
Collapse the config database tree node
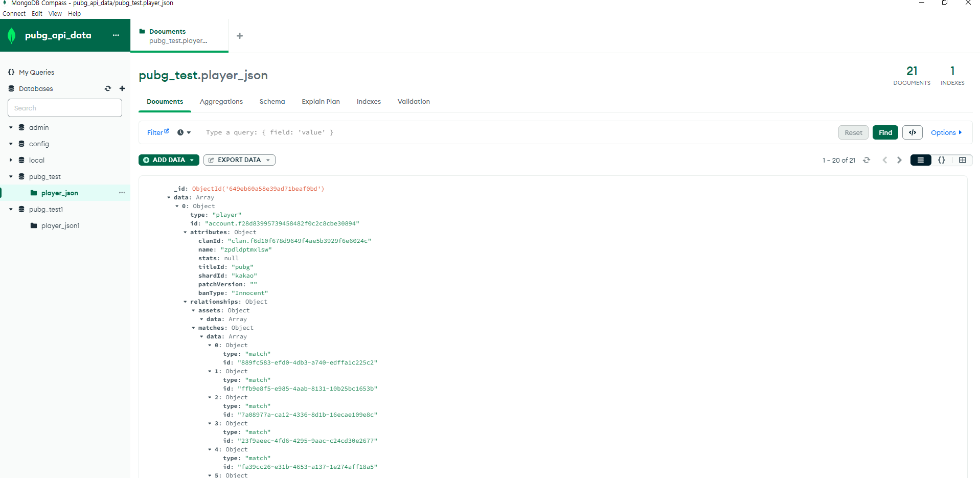(11, 144)
